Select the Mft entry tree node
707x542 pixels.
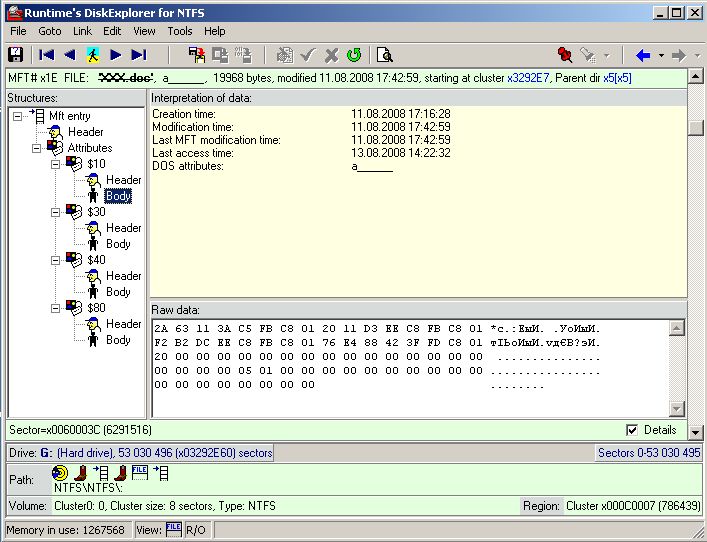coord(69,116)
